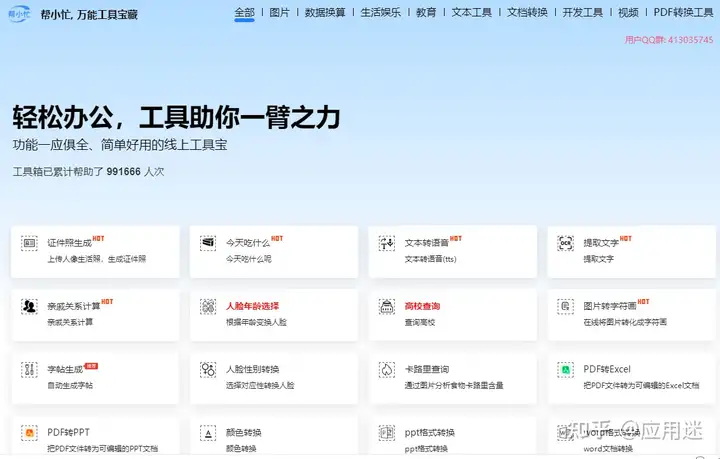Open the 图片转字符画 tool title
This screenshot has height=459, width=720.
coord(610,306)
